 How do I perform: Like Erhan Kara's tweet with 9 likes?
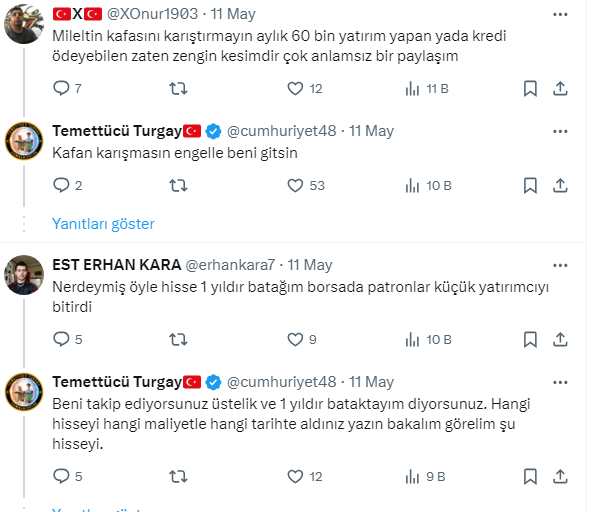click(x=295, y=339)
